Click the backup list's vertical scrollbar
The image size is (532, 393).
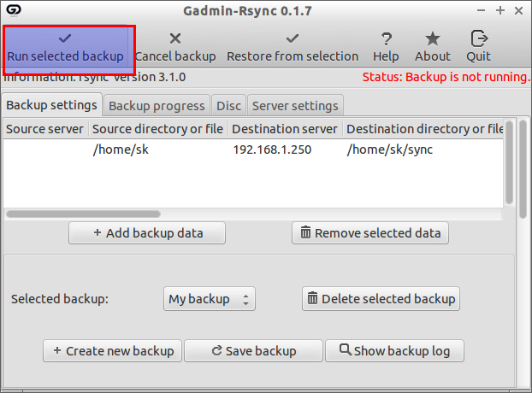[509, 162]
